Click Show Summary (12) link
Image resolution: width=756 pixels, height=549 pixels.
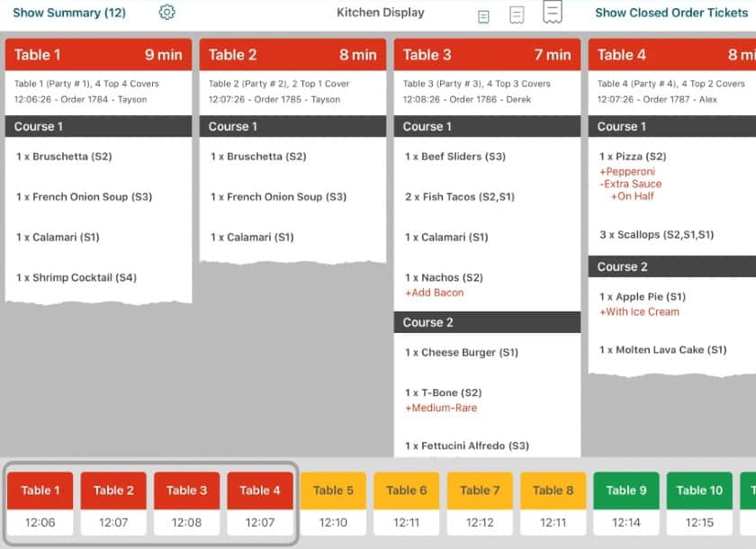point(69,13)
